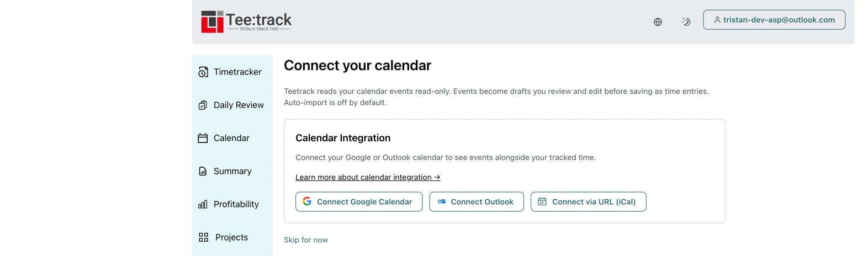Click the Summary document icon
The image size is (868, 256).
click(203, 171)
